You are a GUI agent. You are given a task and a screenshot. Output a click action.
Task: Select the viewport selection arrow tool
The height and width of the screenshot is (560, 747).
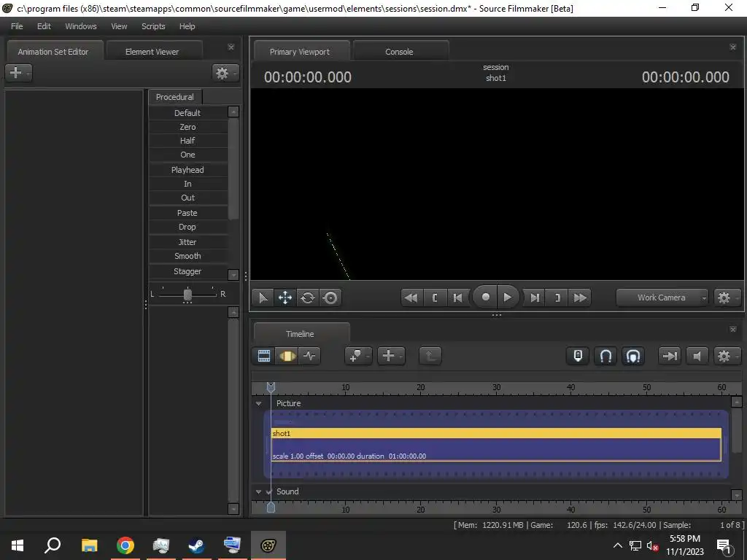263,297
